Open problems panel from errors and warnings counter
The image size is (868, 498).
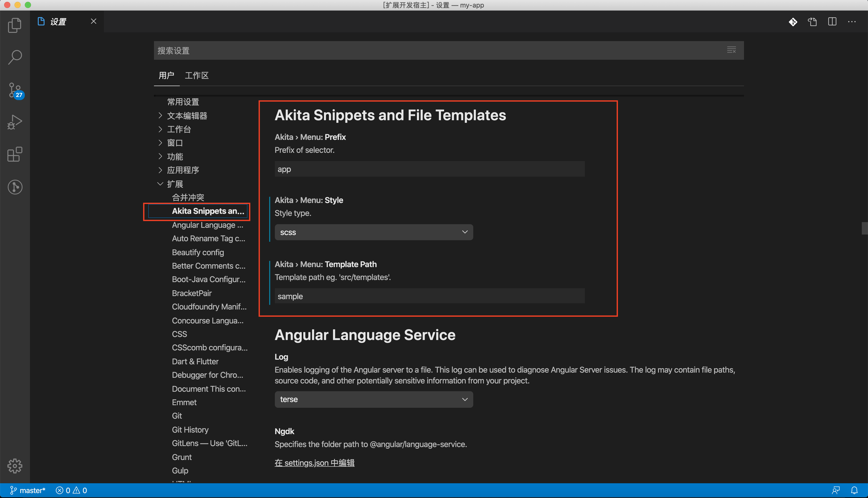pos(71,490)
